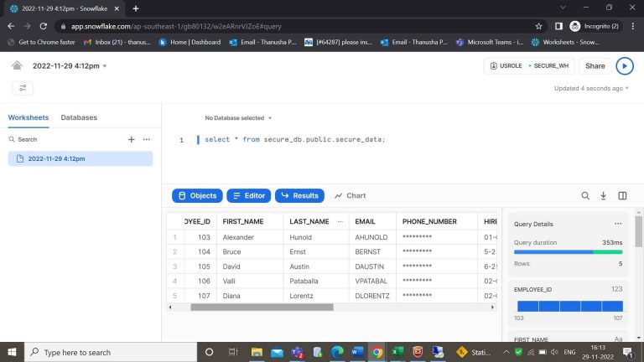Screen dimensions: 644x362
Task: Click the Share button
Action: pos(595,65)
